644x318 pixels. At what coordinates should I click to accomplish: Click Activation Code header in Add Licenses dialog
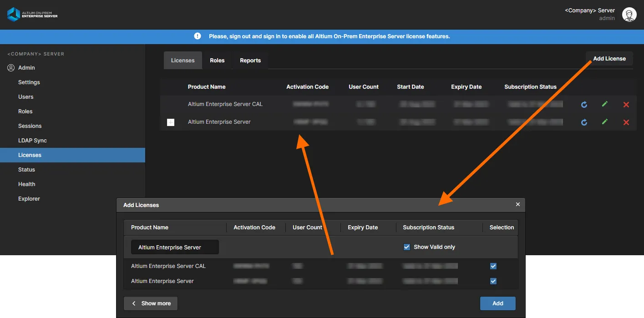pos(254,227)
